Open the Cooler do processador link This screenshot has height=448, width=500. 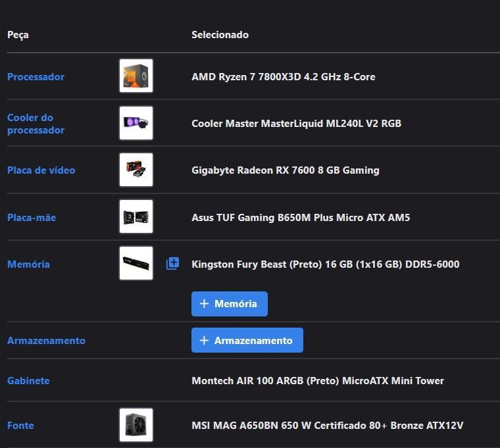[36, 124]
